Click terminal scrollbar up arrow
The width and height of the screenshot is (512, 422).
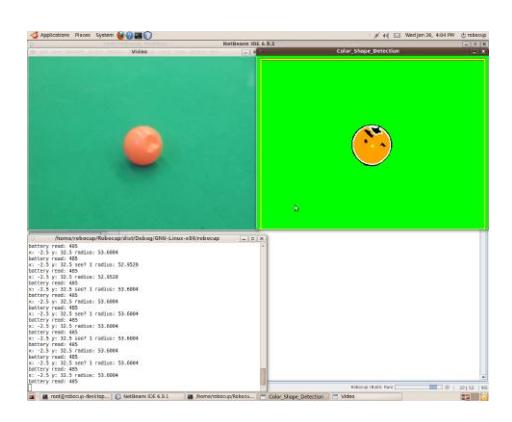263,246
